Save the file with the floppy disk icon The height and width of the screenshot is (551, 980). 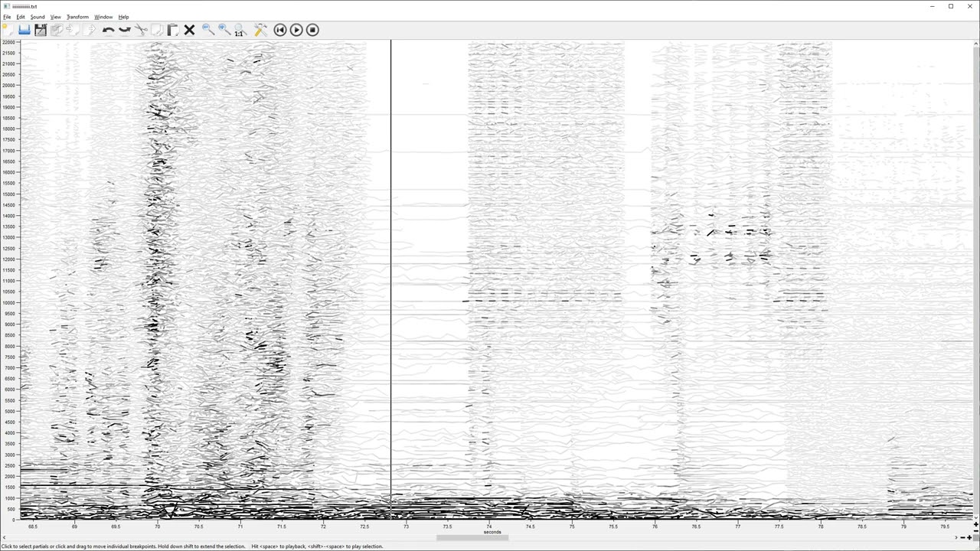coord(41,30)
